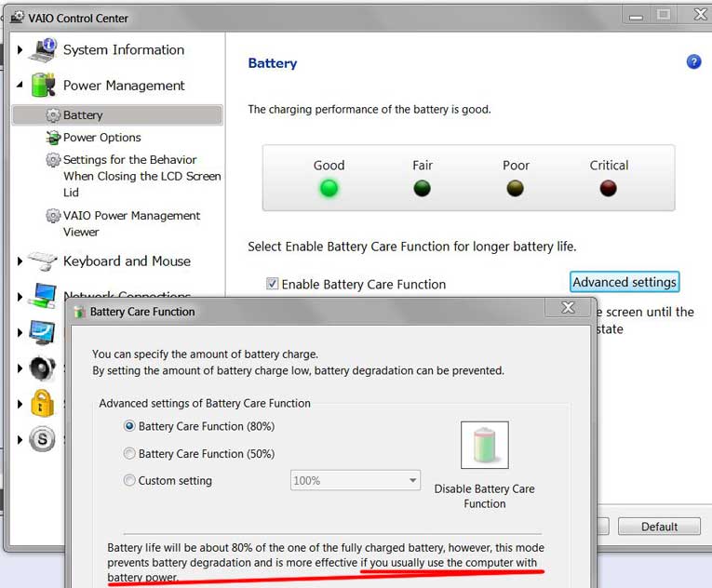Select Battery Care Function (80%) radio button

129,426
